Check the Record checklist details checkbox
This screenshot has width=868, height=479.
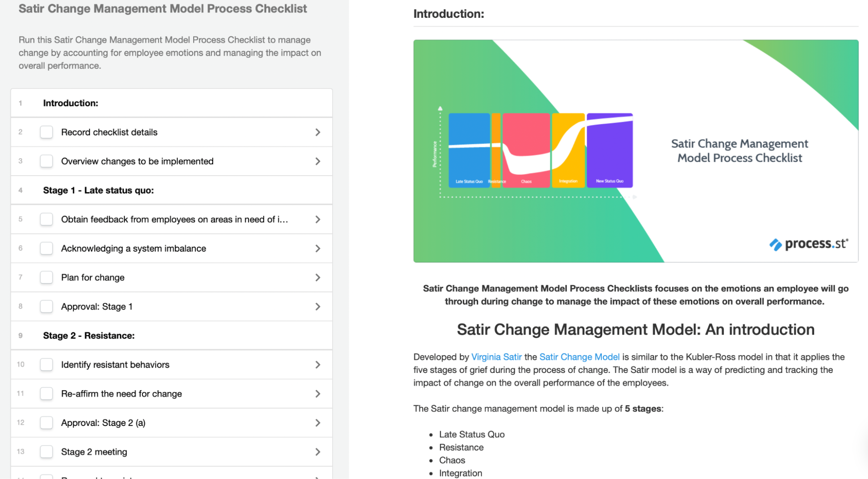click(46, 132)
